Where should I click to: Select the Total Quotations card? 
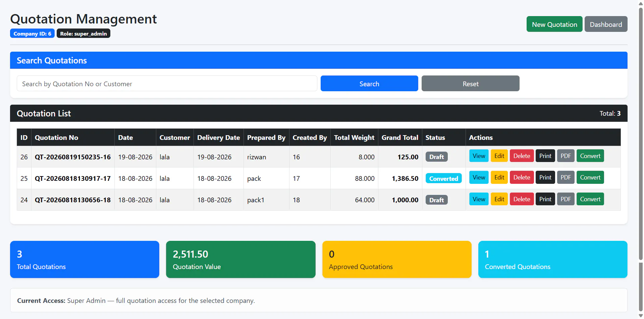(x=85, y=259)
